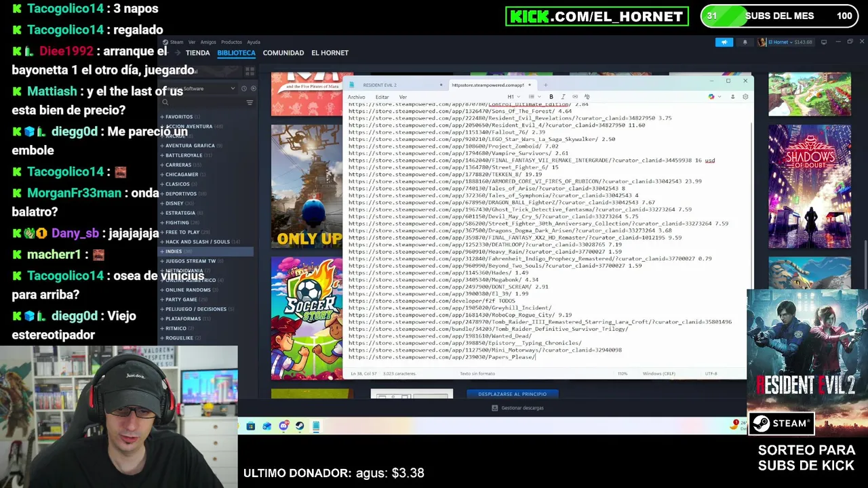Open Productos menu in Steam
The image size is (868, 488).
tap(231, 42)
